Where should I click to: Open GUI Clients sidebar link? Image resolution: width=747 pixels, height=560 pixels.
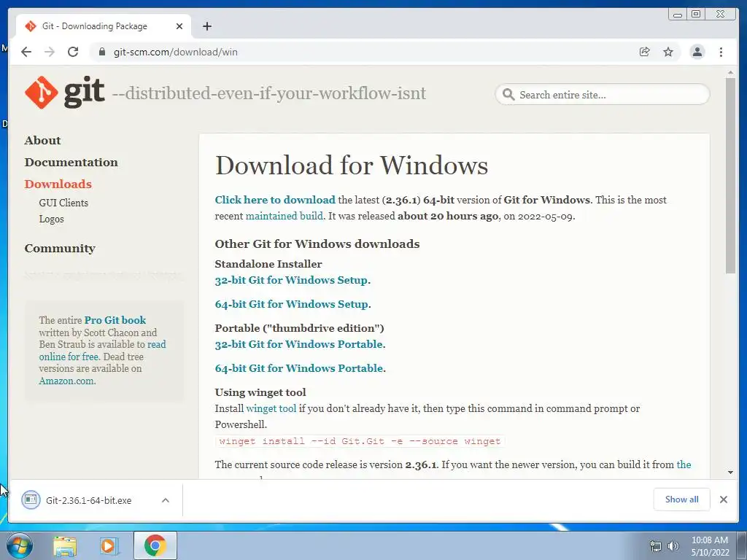(63, 203)
